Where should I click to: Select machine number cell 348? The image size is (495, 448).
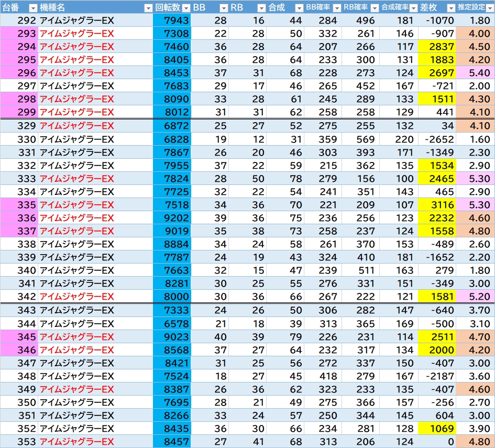pyautogui.click(x=19, y=376)
